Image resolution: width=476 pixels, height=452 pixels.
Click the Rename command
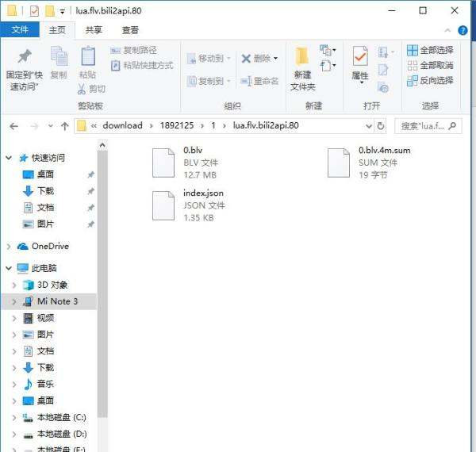pos(259,81)
